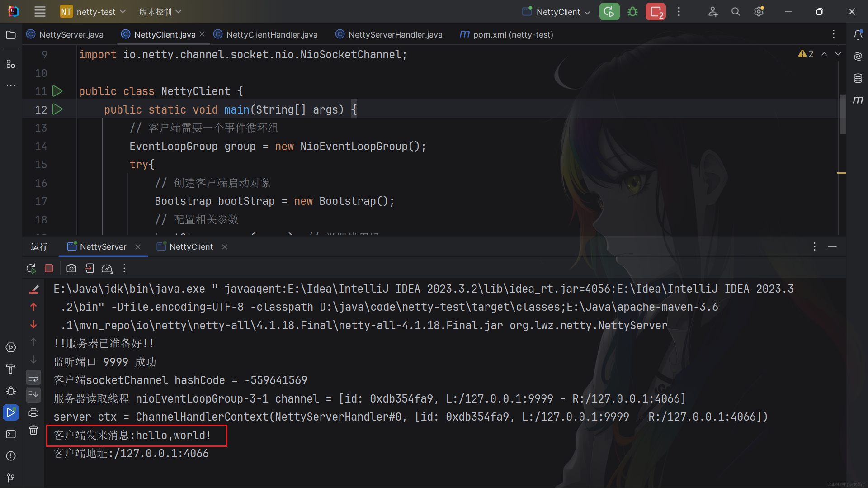Stop NettyServer with red square

pos(49,268)
